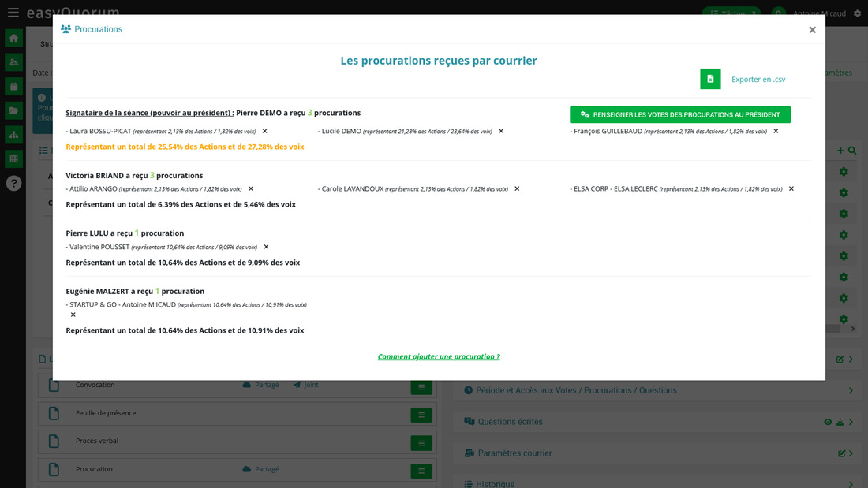Remove STARTUP & GO Antoine M'ICAUD procuration

pos(73,315)
